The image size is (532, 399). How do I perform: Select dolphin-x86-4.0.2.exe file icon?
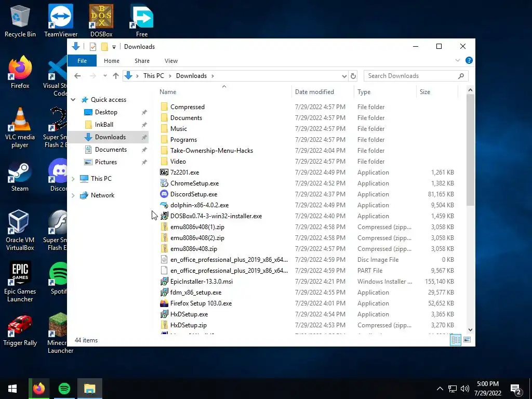point(164,205)
